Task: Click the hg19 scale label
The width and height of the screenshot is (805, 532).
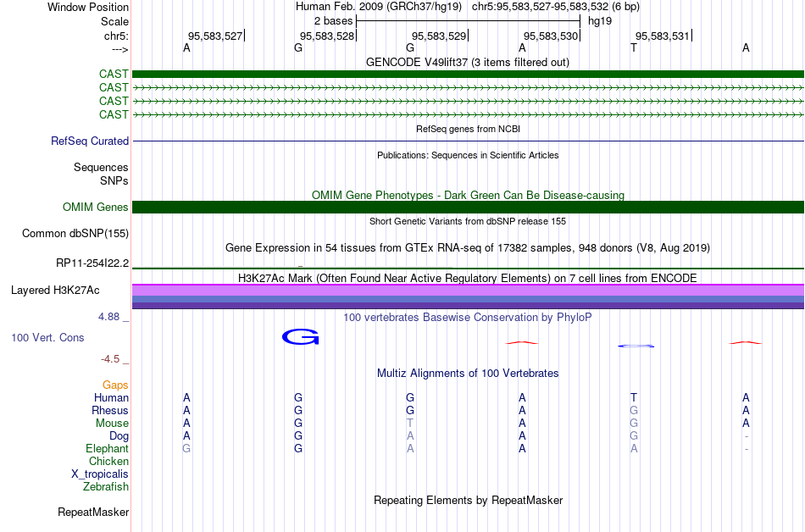Action: [x=600, y=21]
